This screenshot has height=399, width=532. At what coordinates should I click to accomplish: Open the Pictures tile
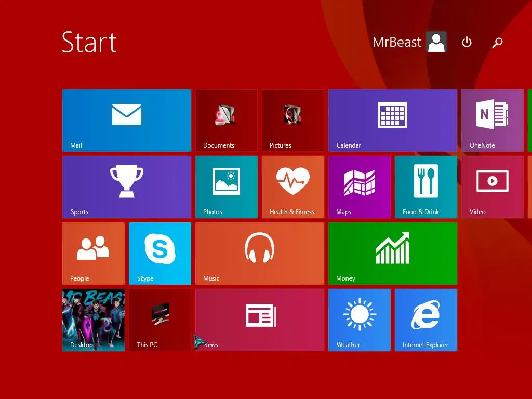click(x=293, y=121)
